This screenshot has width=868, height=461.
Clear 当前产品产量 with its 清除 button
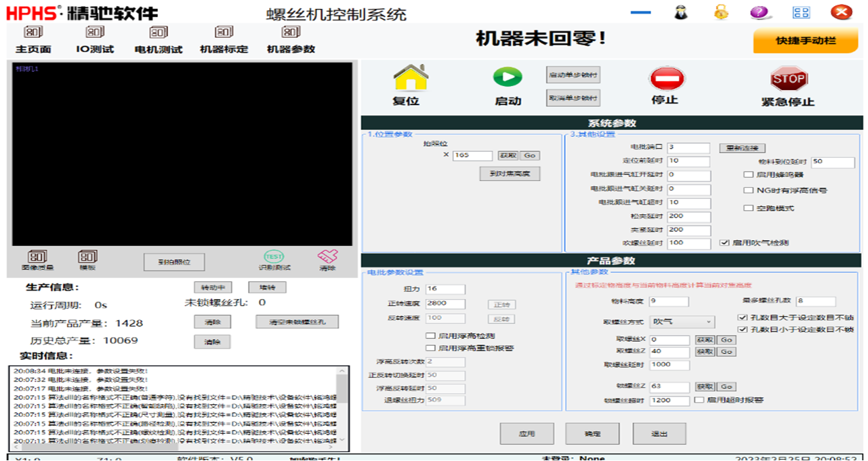[213, 322]
